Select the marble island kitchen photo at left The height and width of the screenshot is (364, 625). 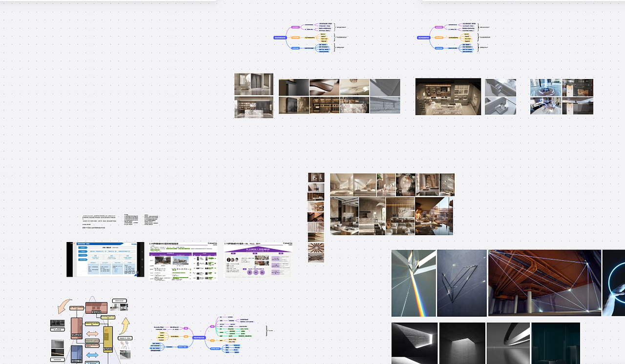pos(254,107)
